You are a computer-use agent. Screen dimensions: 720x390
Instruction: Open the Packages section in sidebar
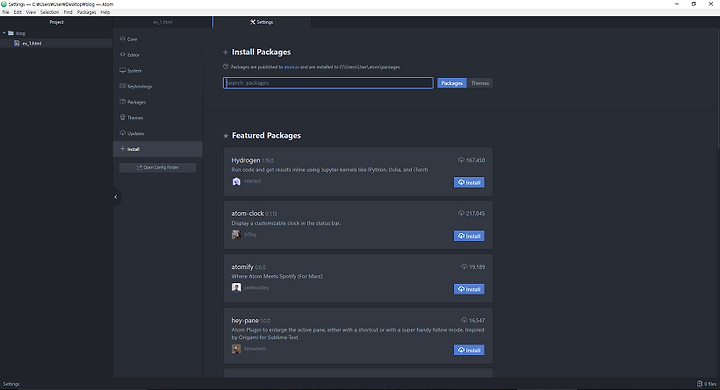point(158,102)
